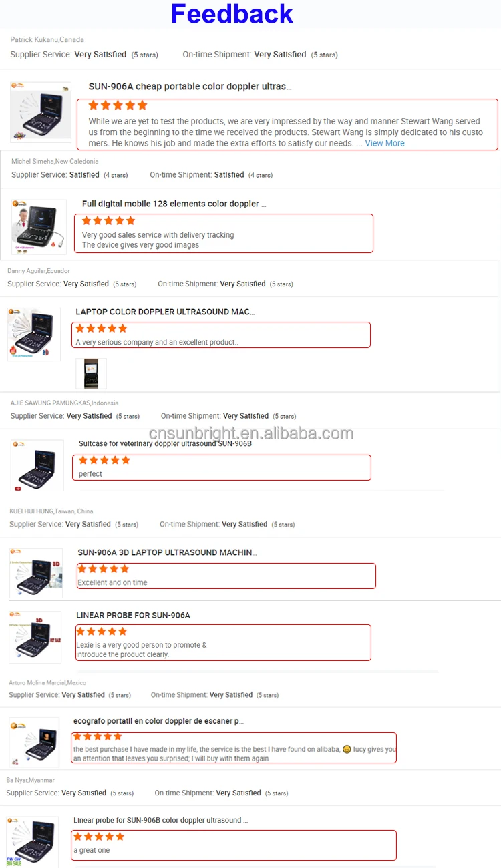Open Suitcase for veterinary doppler ultrasound title
The height and width of the screenshot is (868, 501).
click(165, 443)
